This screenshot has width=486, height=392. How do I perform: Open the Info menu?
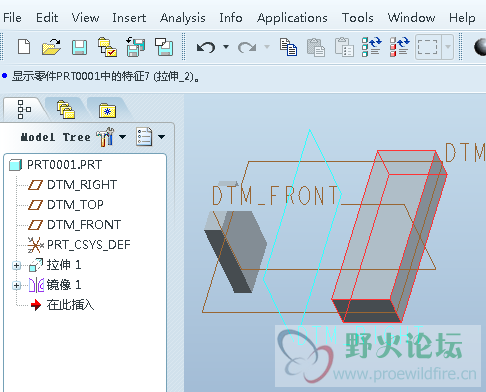coord(231,17)
